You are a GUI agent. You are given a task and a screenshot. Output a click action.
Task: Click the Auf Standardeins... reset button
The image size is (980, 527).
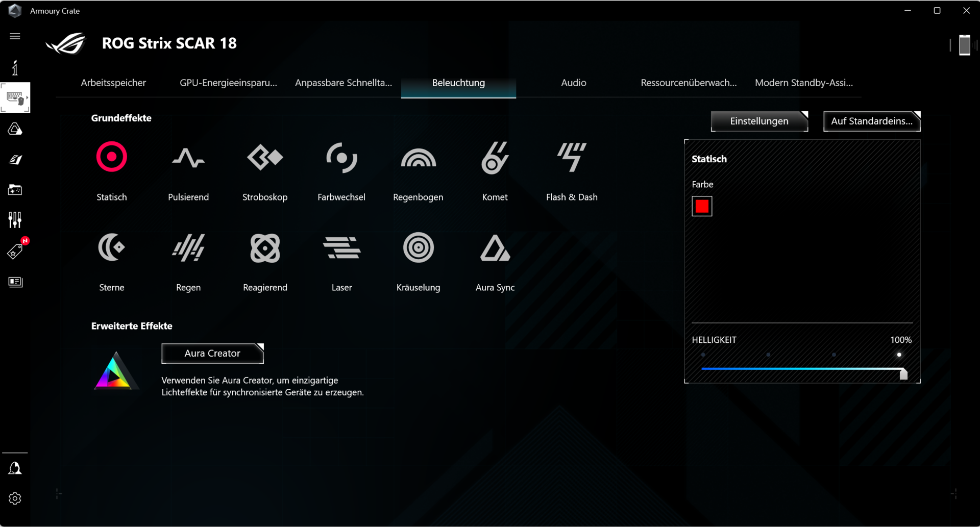point(872,121)
